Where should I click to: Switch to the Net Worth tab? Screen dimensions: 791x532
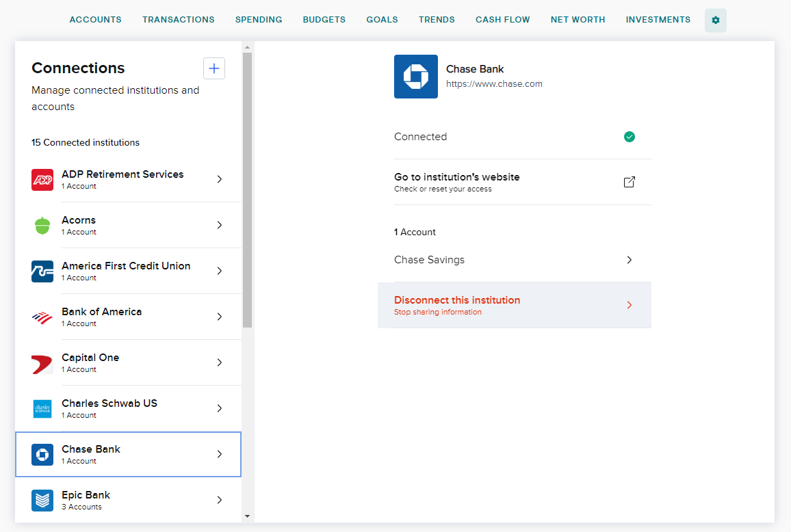point(578,20)
